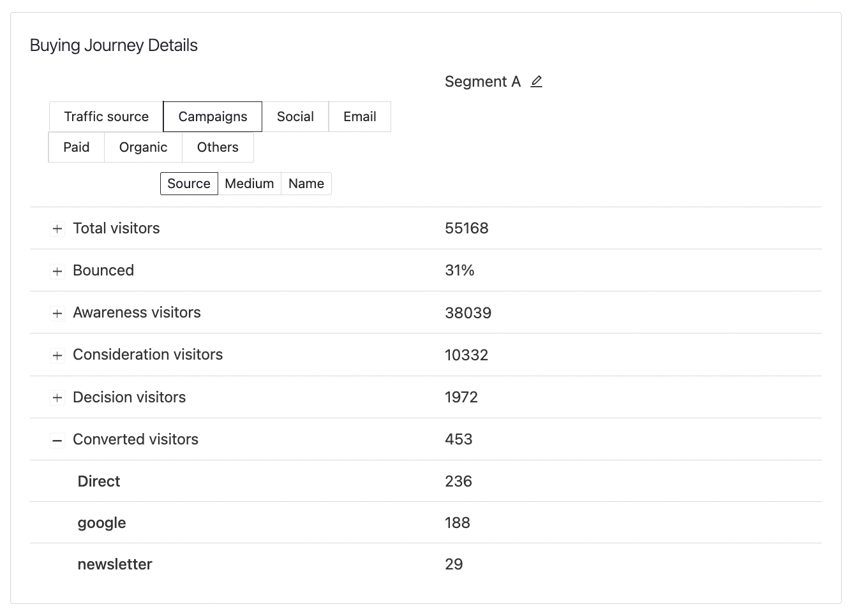
Task: Select the Others filter tab
Action: (218, 147)
